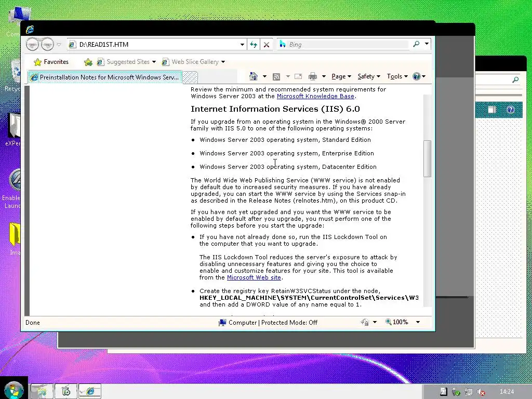Open the Page menu
This screenshot has width=532, height=399.
[341, 76]
